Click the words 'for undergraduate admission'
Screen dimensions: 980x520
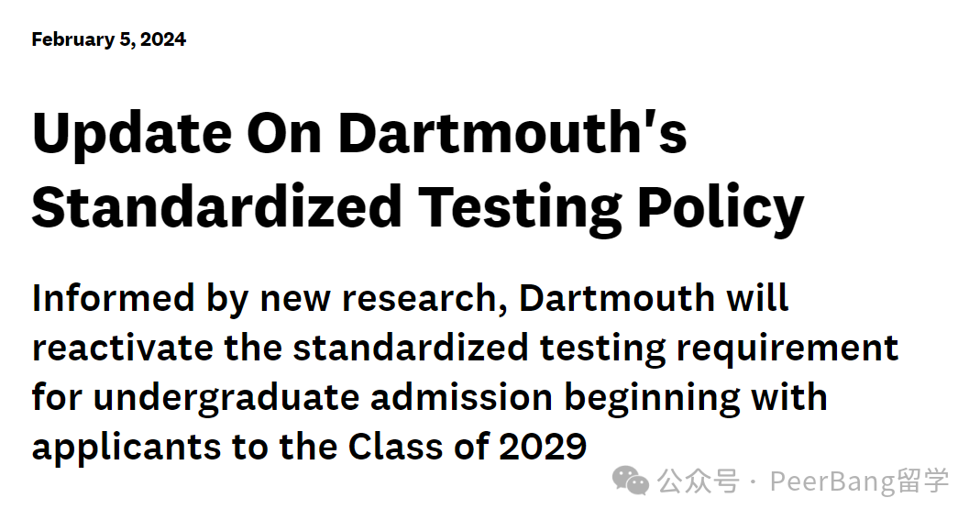292,399
